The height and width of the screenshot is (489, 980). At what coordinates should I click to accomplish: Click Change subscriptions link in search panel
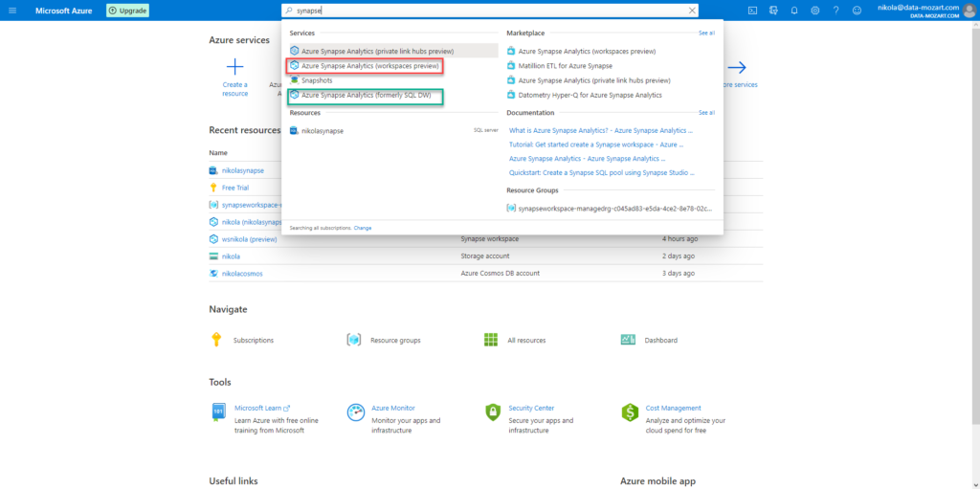click(x=363, y=229)
